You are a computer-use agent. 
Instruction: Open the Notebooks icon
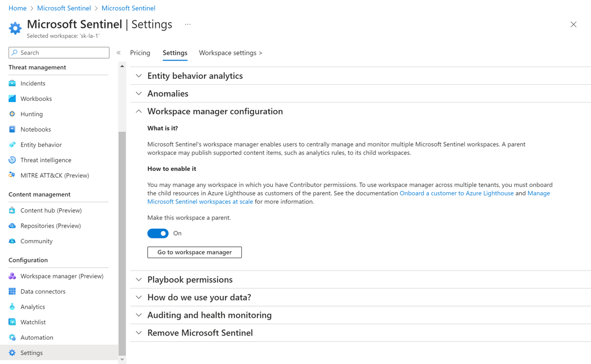pyautogui.click(x=12, y=129)
